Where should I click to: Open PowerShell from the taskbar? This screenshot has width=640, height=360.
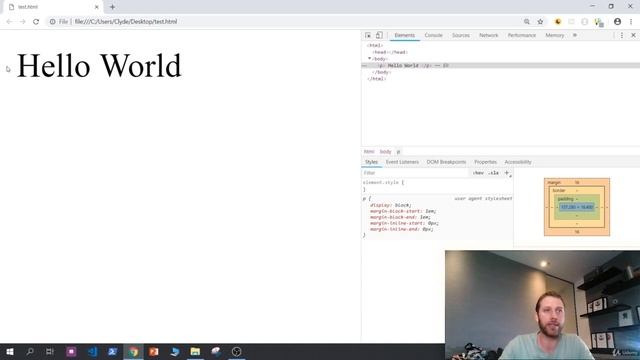click(113, 351)
